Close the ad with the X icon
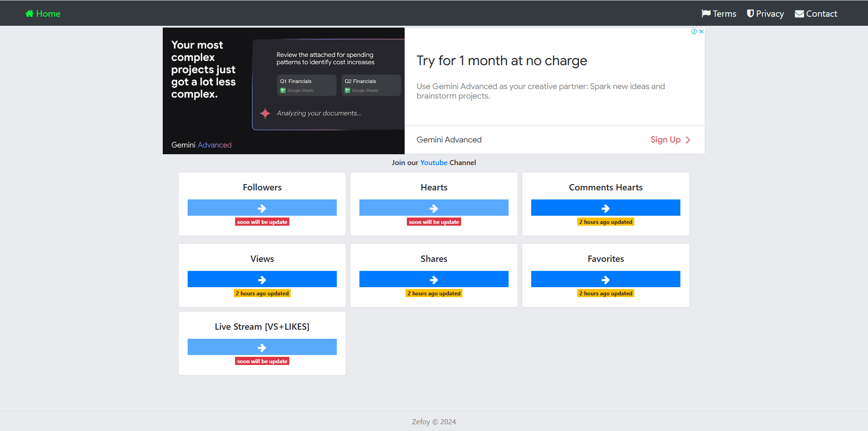This screenshot has height=431, width=868. point(701,31)
